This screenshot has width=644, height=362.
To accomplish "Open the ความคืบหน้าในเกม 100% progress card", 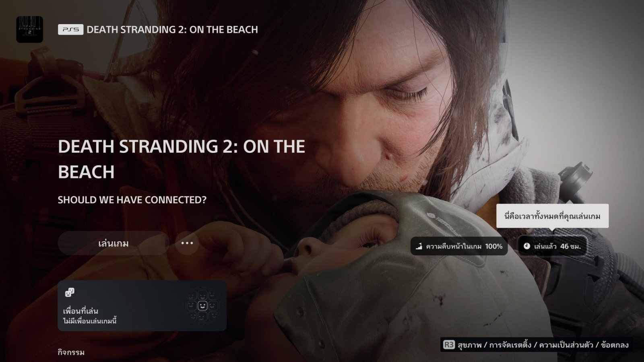I will (459, 246).
